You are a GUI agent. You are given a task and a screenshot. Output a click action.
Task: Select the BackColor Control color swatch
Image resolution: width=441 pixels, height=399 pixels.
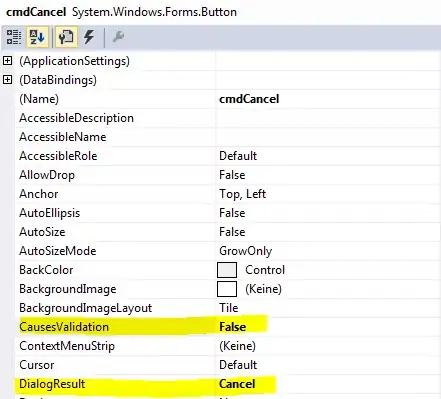point(227,270)
